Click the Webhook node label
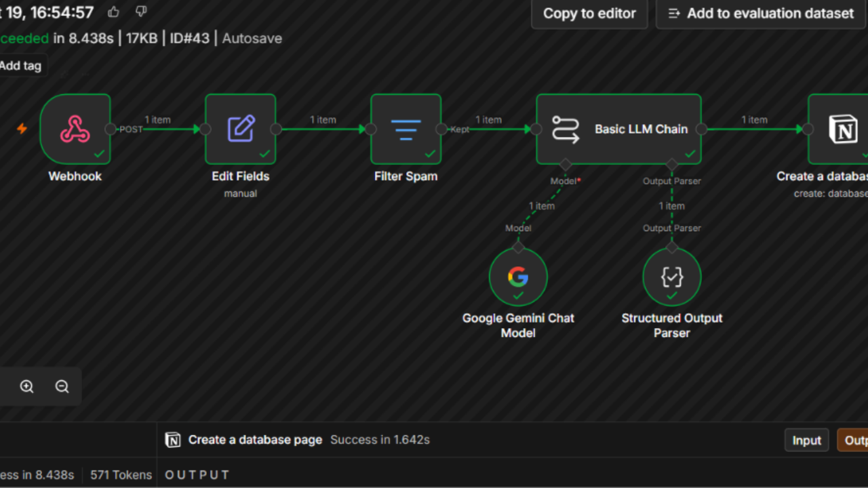Screen dimensions: 868x488 75,176
